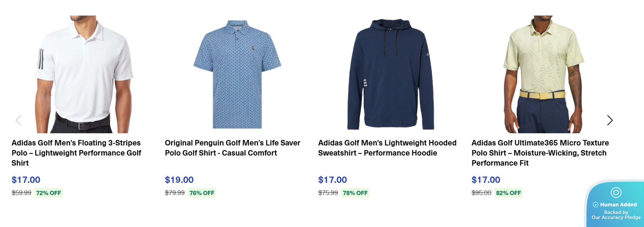The image size is (644, 227).
Task: Click the Backed by Our Accuracy Pledge text
Action: 616,215
